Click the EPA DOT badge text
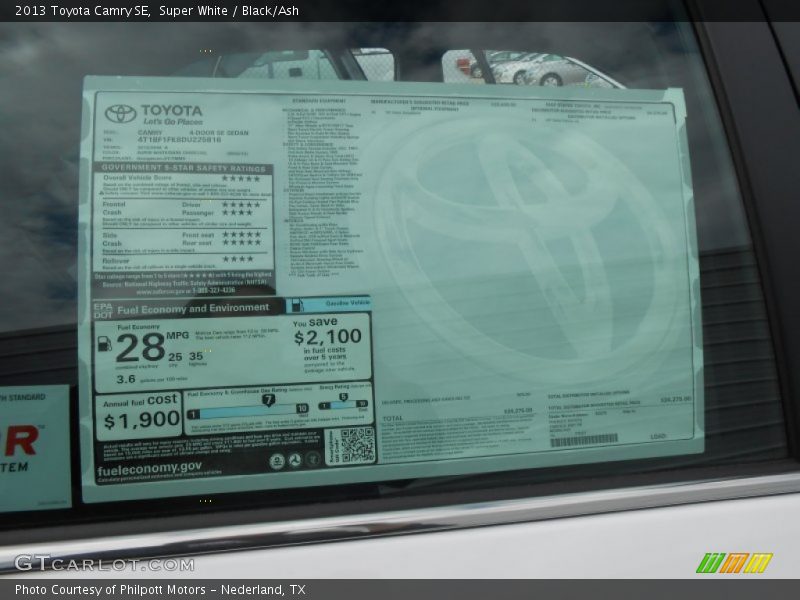The image size is (800, 600). 103,311
